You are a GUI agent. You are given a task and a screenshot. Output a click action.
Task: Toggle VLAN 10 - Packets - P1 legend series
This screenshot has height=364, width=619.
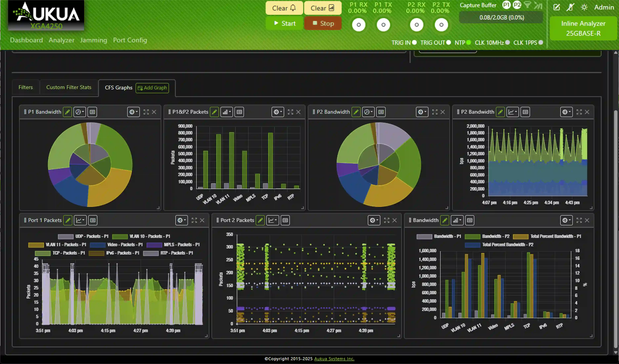tap(141, 236)
